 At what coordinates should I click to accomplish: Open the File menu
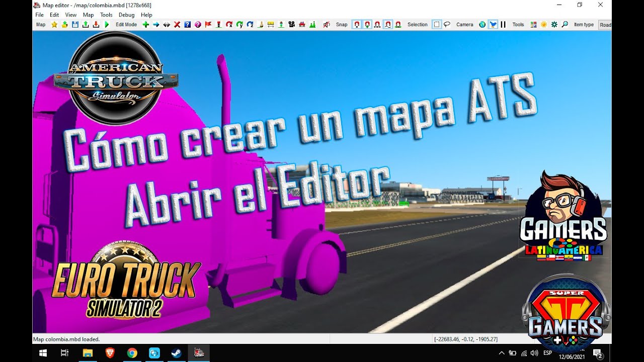pyautogui.click(x=39, y=15)
